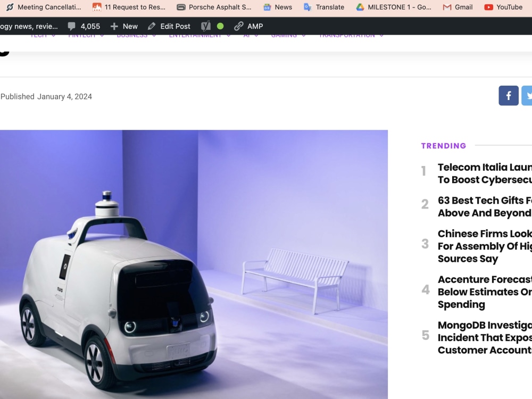Click the News bookmark favicon
This screenshot has width=532, height=399.
tap(268, 7)
